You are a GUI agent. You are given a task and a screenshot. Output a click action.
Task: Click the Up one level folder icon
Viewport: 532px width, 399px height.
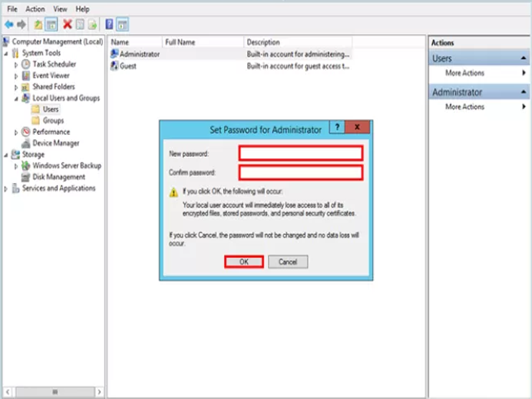pos(39,25)
